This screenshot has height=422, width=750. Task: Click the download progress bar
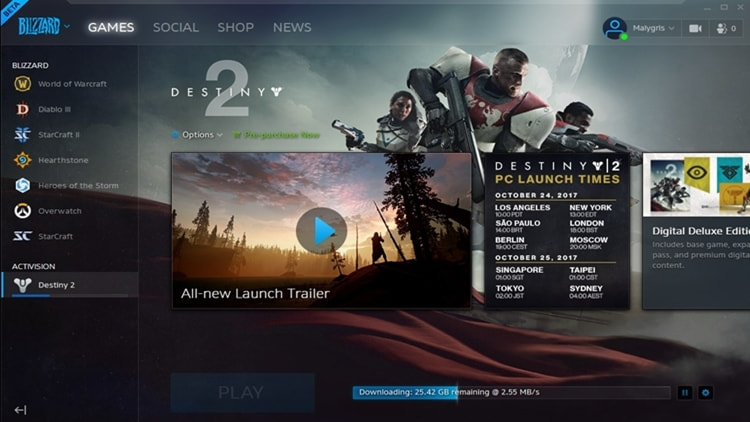pyautogui.click(x=510, y=393)
